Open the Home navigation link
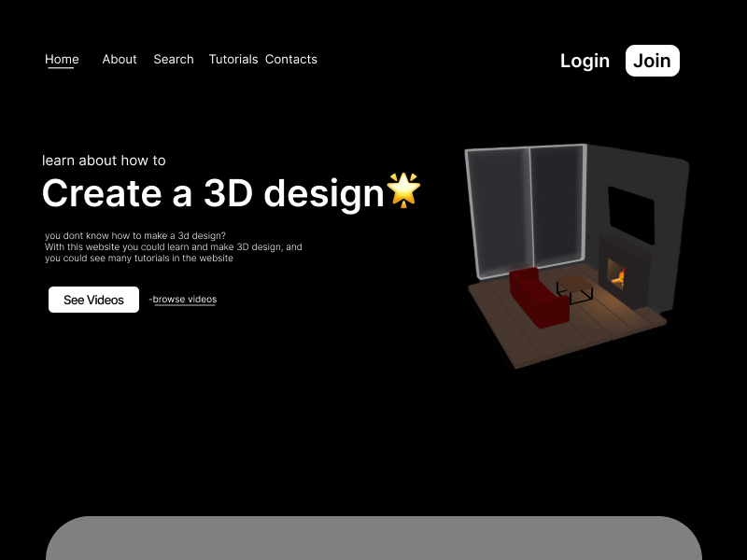 coord(62,60)
